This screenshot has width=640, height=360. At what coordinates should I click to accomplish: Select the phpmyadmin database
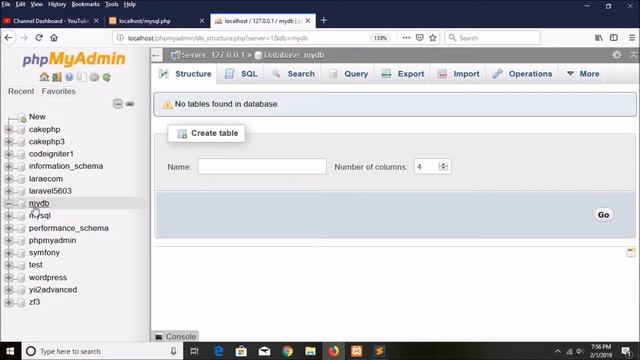click(52, 240)
